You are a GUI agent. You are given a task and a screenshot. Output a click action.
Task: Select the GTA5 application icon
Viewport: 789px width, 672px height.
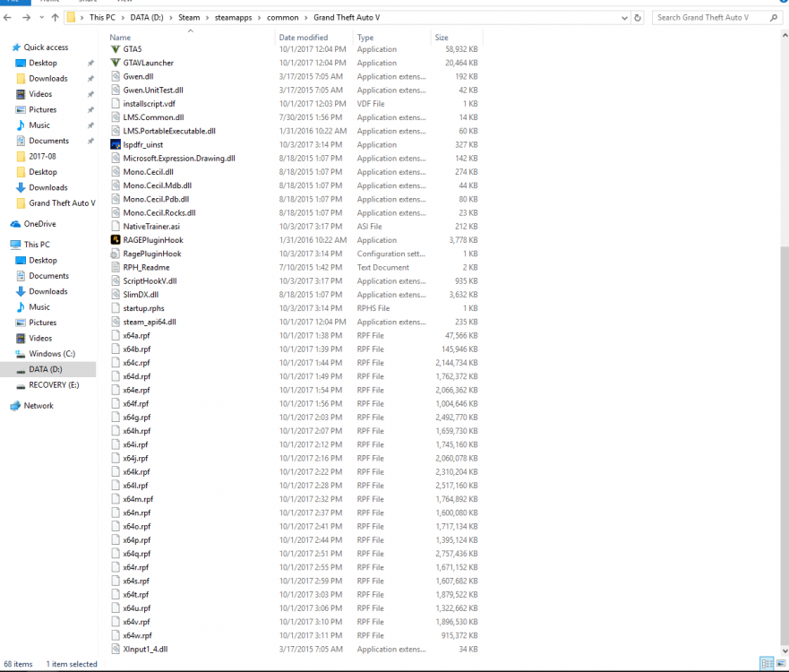(x=116, y=49)
